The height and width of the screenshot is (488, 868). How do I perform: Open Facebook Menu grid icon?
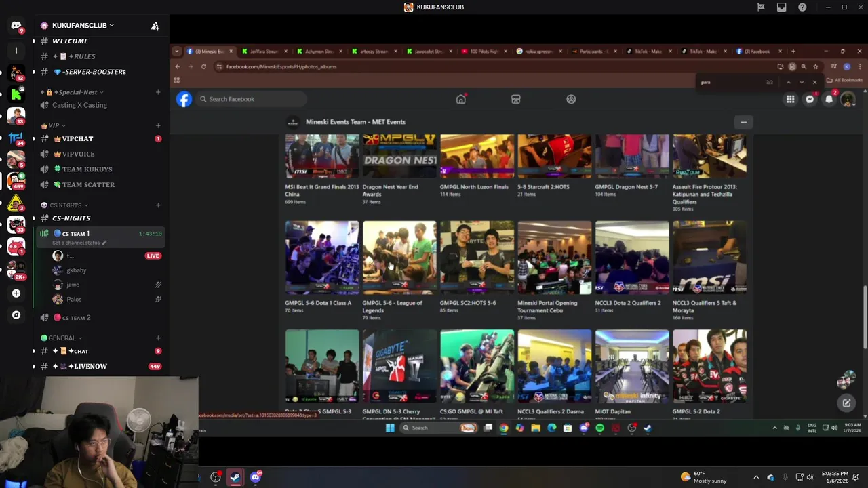coord(791,99)
